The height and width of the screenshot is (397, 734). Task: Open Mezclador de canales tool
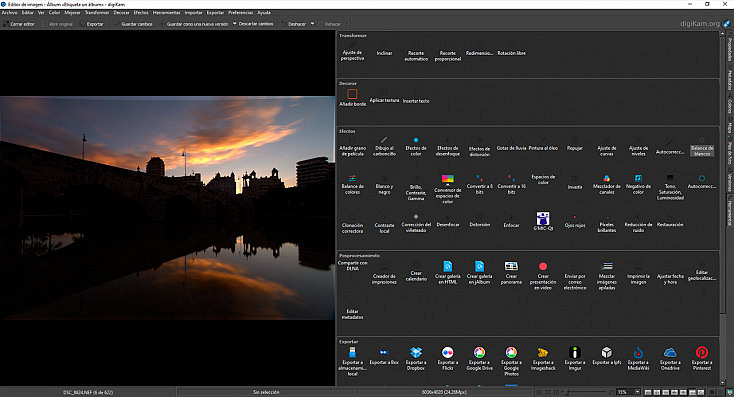[x=607, y=184]
